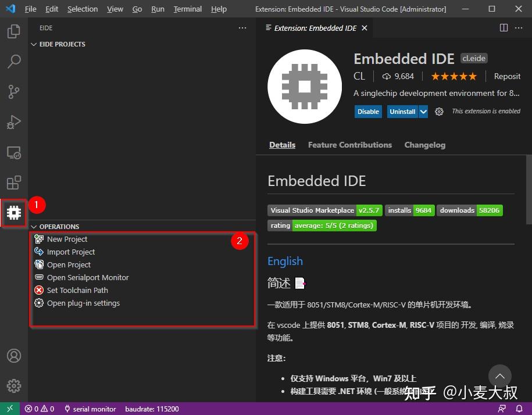This screenshot has width=532, height=415.
Task: Open Accounts menu in activity bar
Action: (x=13, y=356)
